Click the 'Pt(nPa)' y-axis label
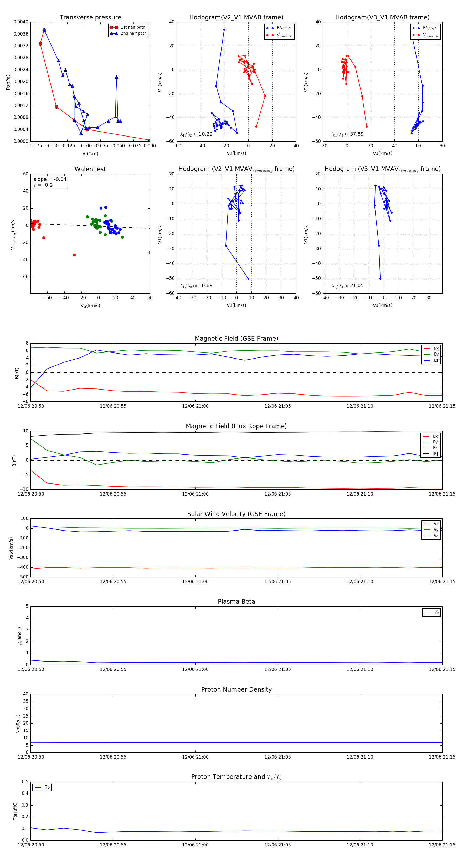Screen dimensions: 473x868 click(x=8, y=82)
